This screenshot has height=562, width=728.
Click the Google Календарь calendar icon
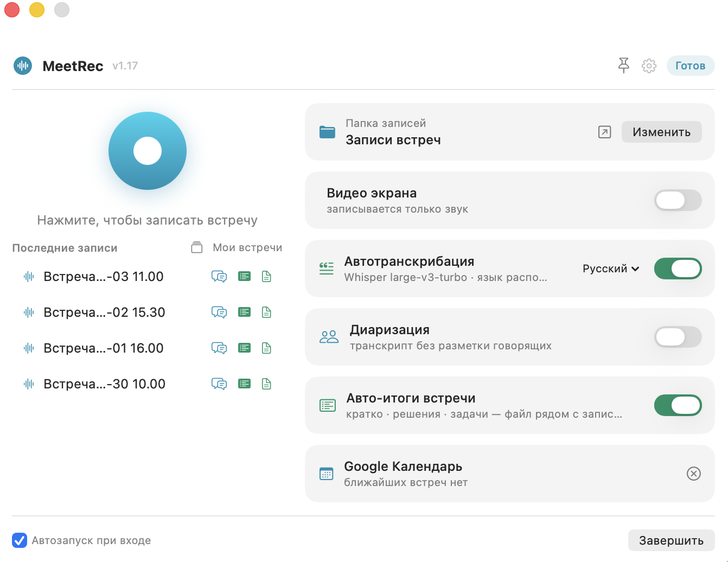tap(327, 474)
